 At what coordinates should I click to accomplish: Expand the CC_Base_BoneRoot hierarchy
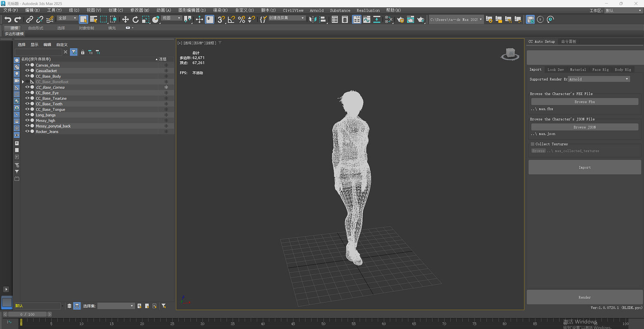coord(23,82)
